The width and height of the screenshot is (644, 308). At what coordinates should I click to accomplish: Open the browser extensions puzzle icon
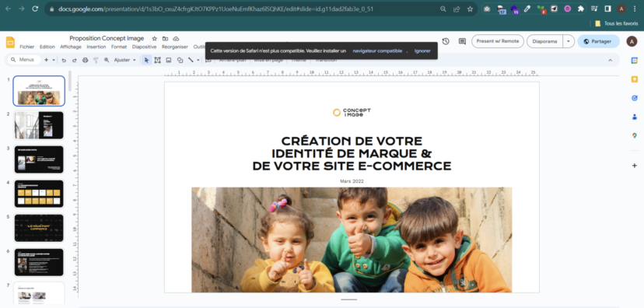580,9
